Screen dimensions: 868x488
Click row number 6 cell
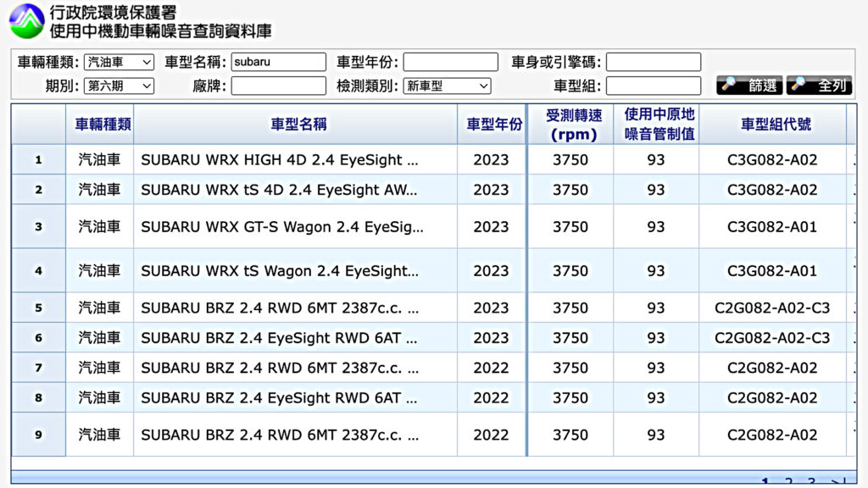point(39,337)
